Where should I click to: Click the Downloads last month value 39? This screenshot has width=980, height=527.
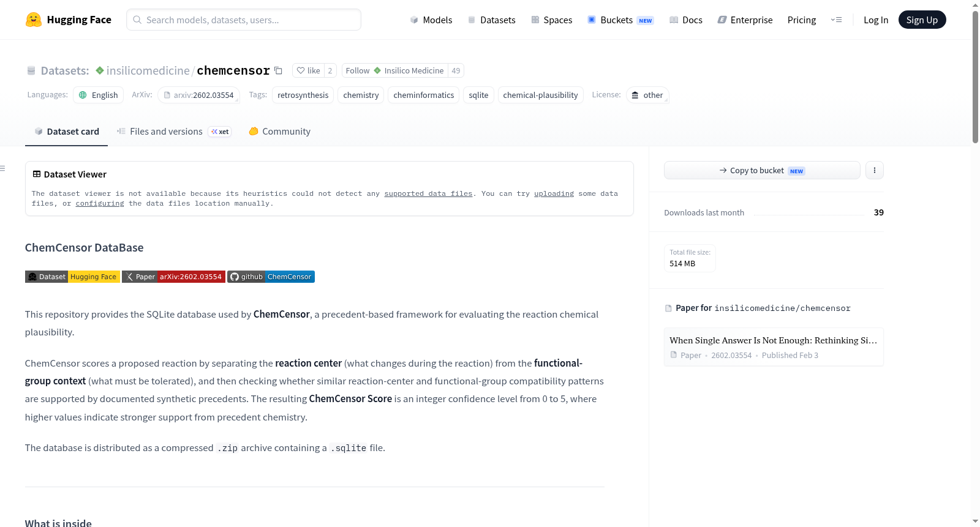[879, 212]
